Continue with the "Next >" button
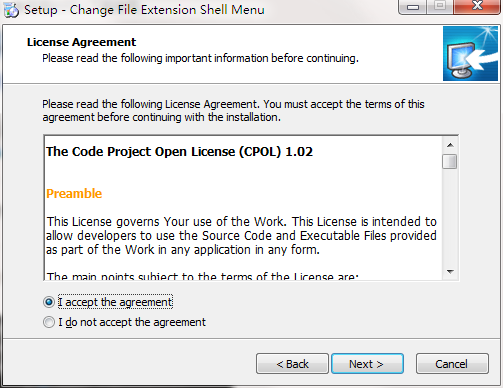Viewport: 503px width, 388px height. [x=367, y=364]
